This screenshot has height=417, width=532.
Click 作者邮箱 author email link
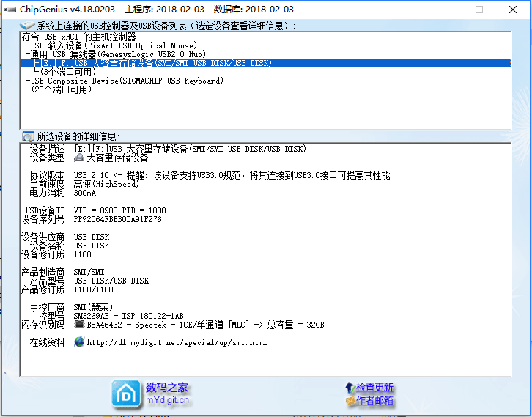pos(374,401)
